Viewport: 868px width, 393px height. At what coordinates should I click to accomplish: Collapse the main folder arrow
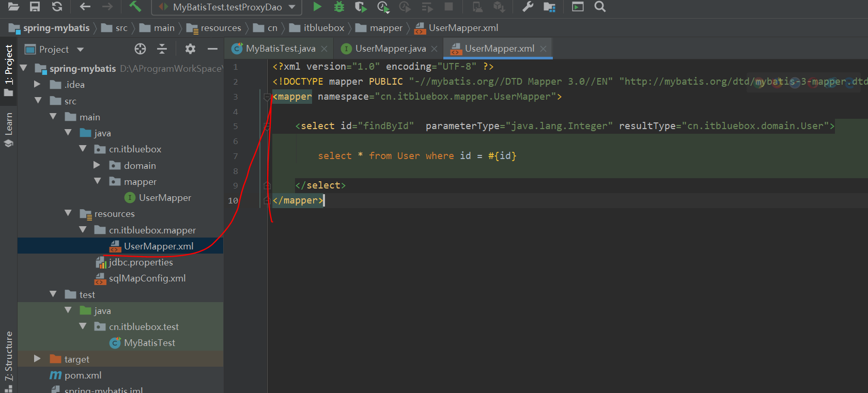click(53, 117)
